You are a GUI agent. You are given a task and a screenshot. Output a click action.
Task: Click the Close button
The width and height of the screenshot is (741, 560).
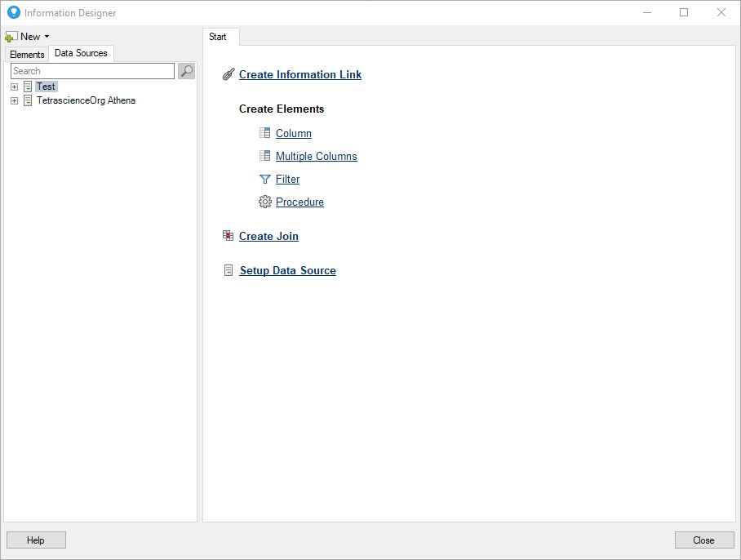coord(703,540)
